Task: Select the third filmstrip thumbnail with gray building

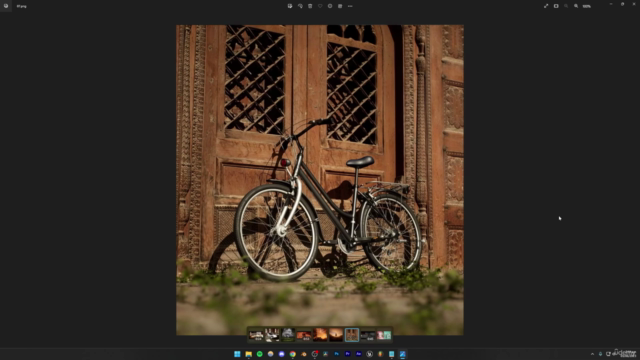Action: tap(288, 335)
